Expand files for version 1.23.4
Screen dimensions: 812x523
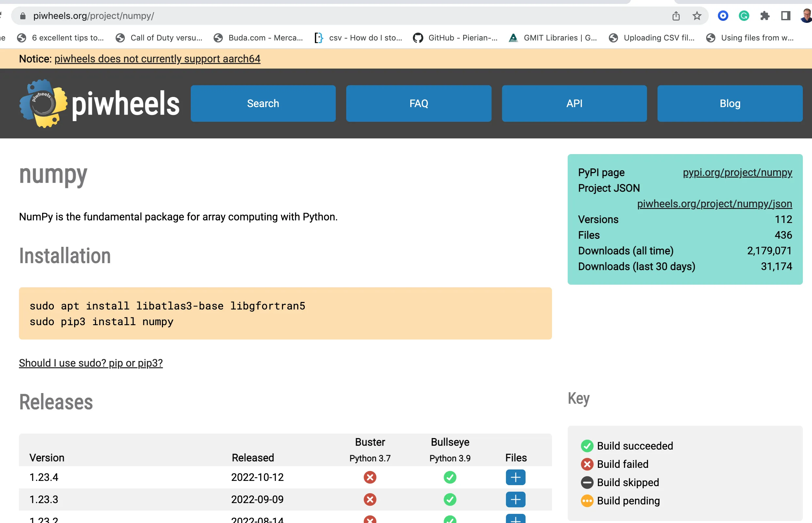(x=515, y=477)
